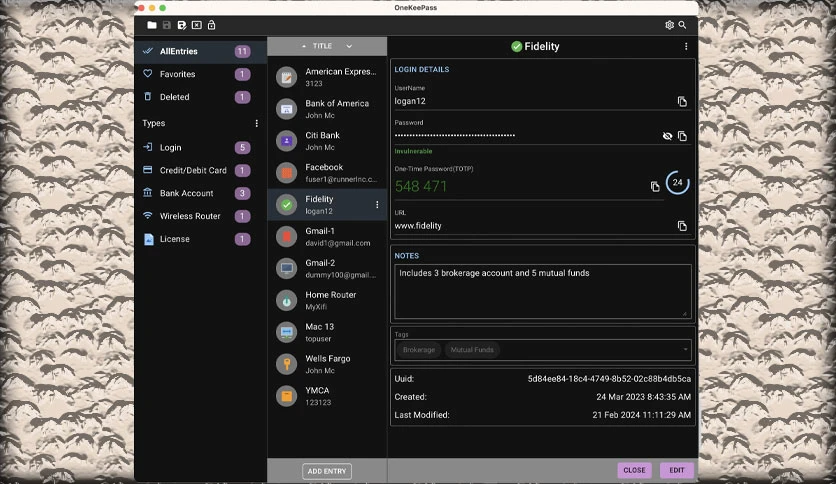The width and height of the screenshot is (836, 484).
Task: Click david1@gmail.com under Gmail-1
Action: (337, 243)
